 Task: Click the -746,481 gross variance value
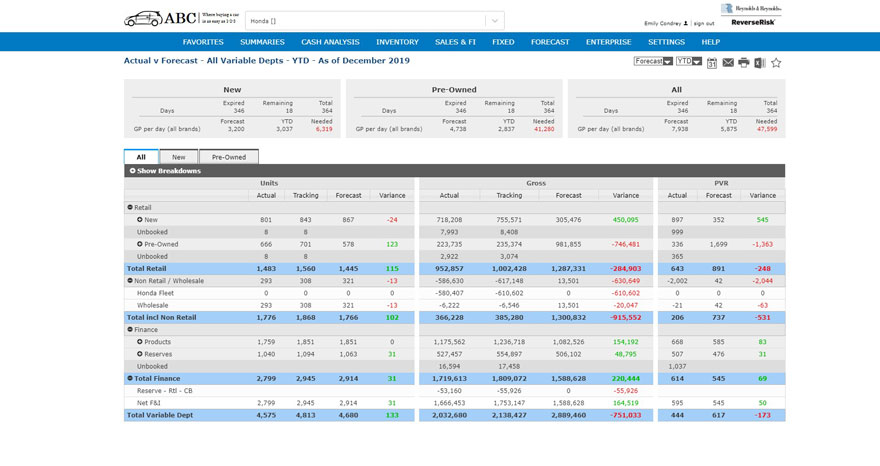point(624,244)
